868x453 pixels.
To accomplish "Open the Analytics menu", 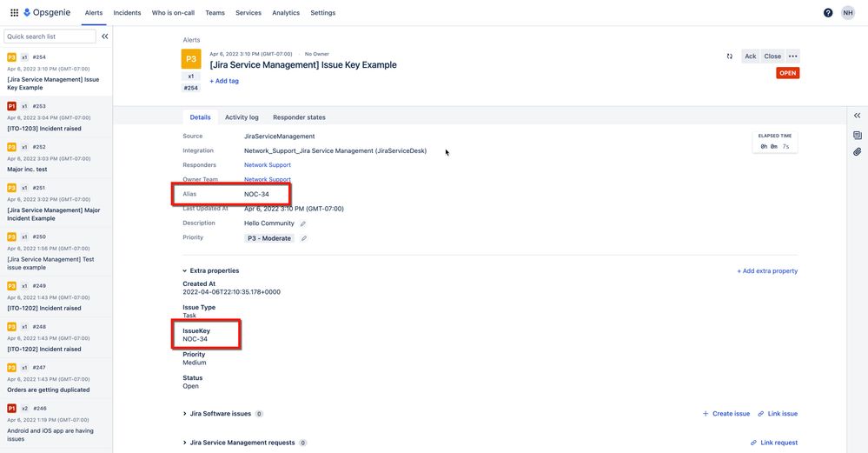I will coord(286,13).
